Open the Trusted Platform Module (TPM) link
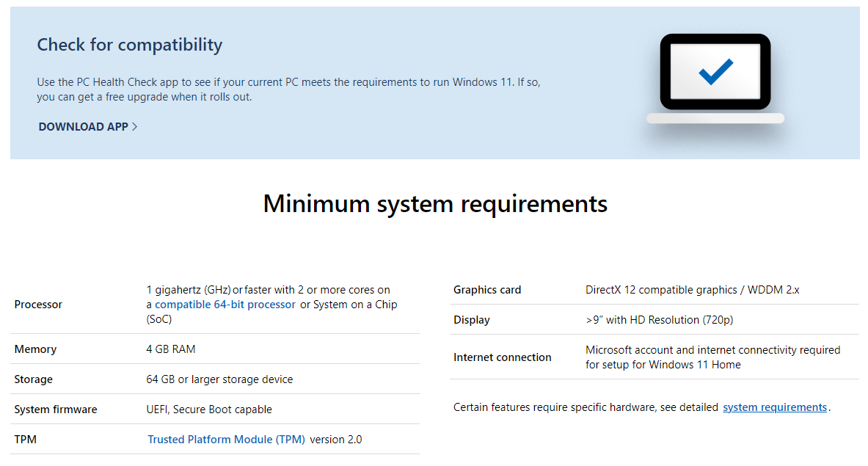 click(x=227, y=440)
